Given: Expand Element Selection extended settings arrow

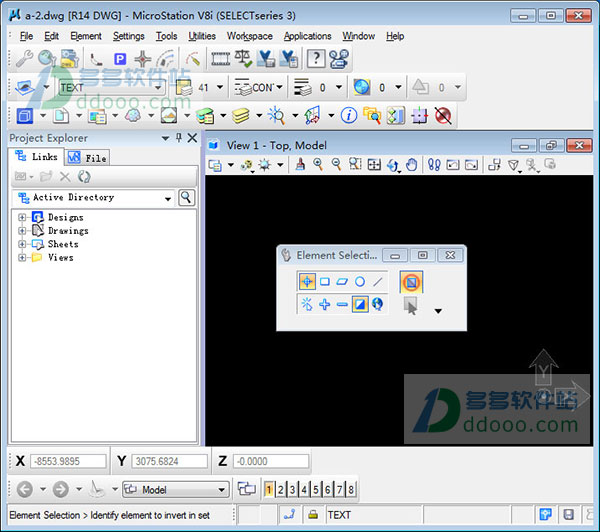Looking at the screenshot, I should 438,311.
